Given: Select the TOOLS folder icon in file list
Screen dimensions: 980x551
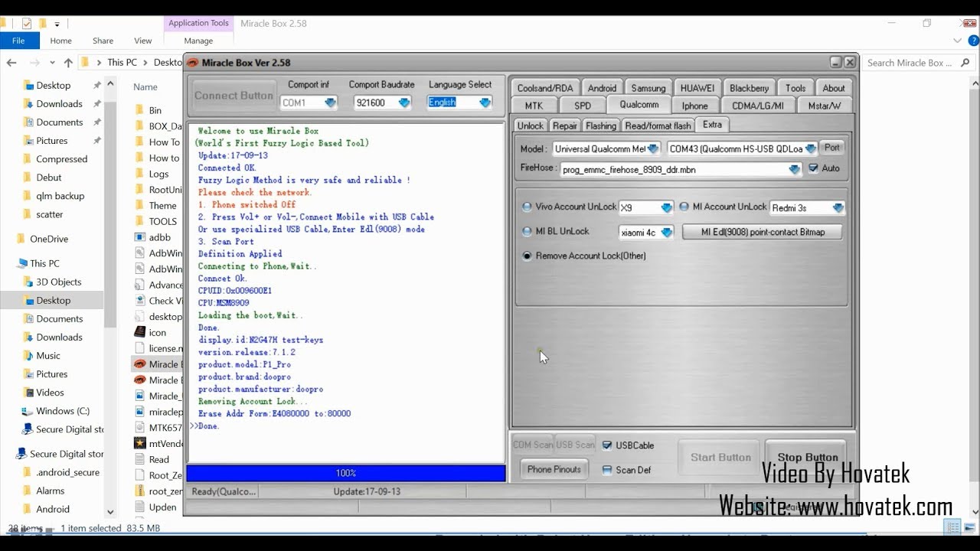Looking at the screenshot, I should click(139, 221).
